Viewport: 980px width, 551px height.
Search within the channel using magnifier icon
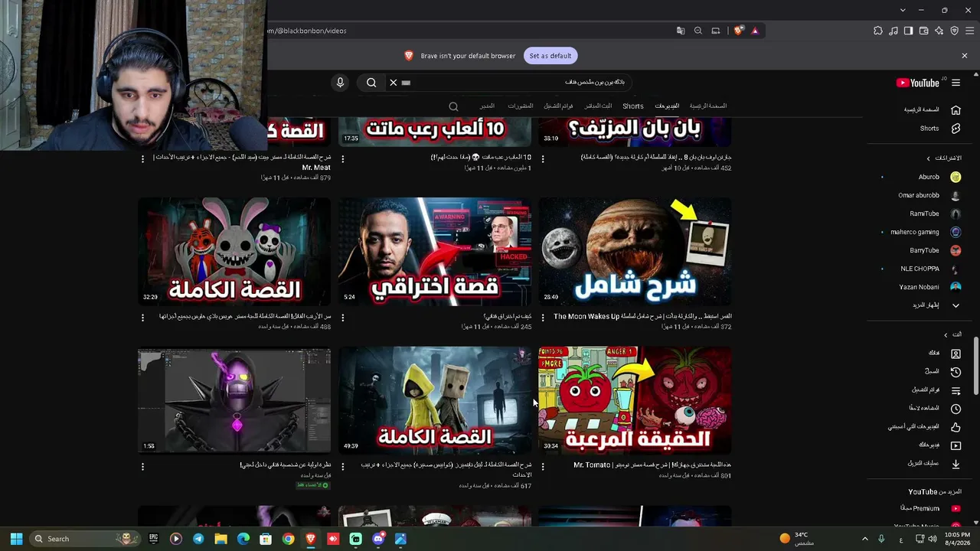(x=453, y=106)
